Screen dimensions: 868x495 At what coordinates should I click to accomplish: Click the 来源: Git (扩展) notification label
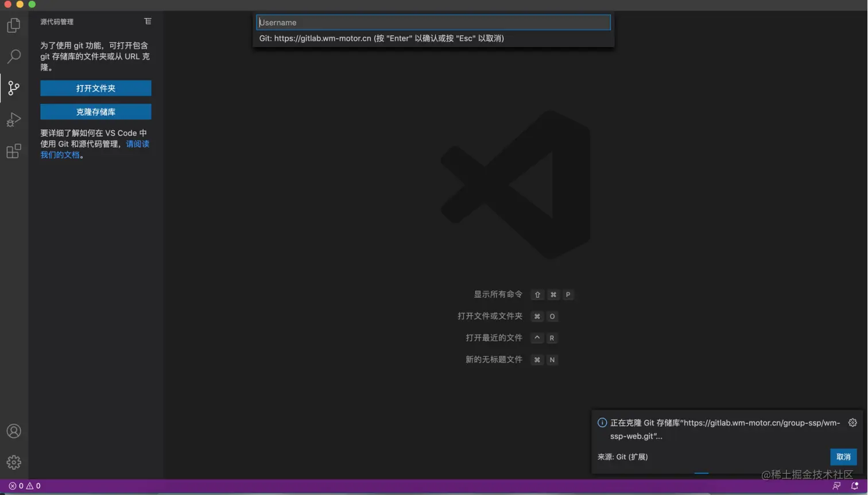[622, 457]
